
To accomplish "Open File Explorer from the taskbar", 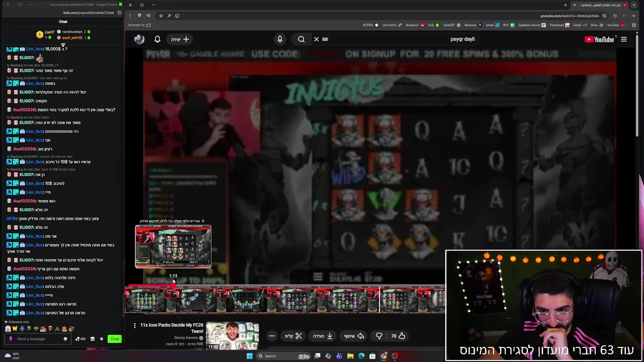I will [x=350, y=356].
